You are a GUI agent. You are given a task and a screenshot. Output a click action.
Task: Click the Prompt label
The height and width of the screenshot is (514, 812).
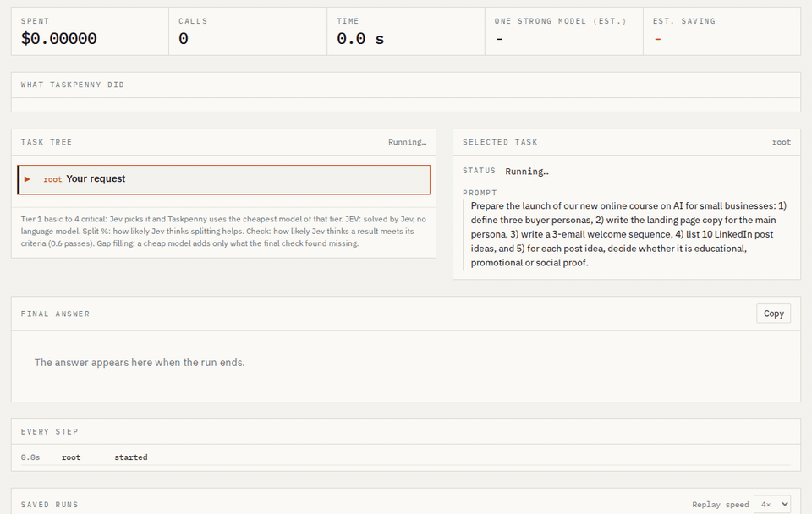480,193
